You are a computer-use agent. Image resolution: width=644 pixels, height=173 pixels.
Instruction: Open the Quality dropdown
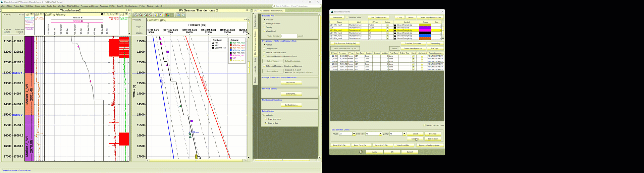coord(404,134)
